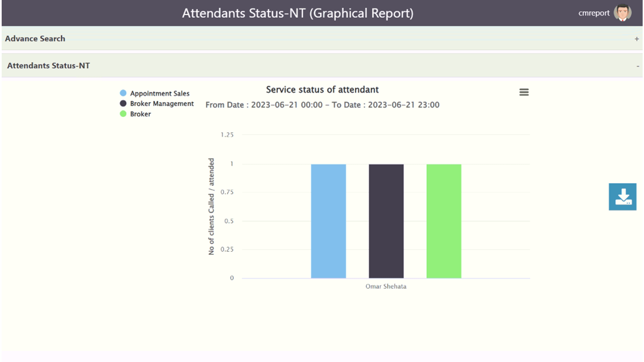Click the Attendants Status-NT section title

[x=48, y=66]
